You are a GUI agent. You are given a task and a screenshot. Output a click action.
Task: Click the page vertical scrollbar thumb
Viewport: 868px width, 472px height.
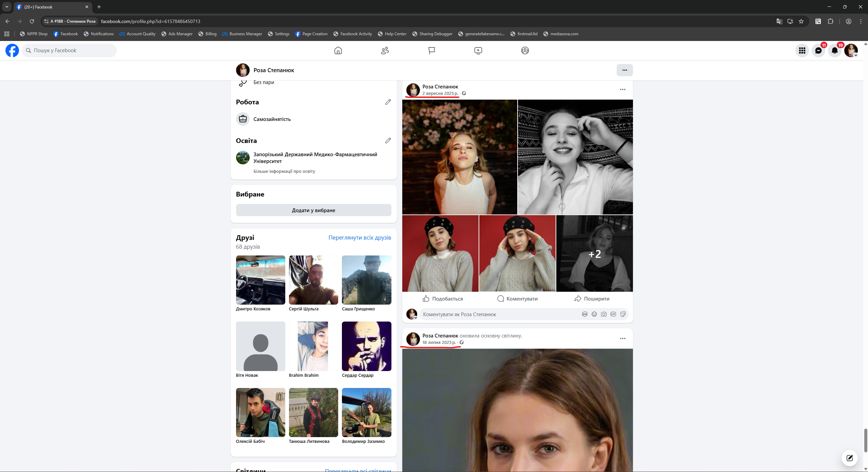point(865,440)
